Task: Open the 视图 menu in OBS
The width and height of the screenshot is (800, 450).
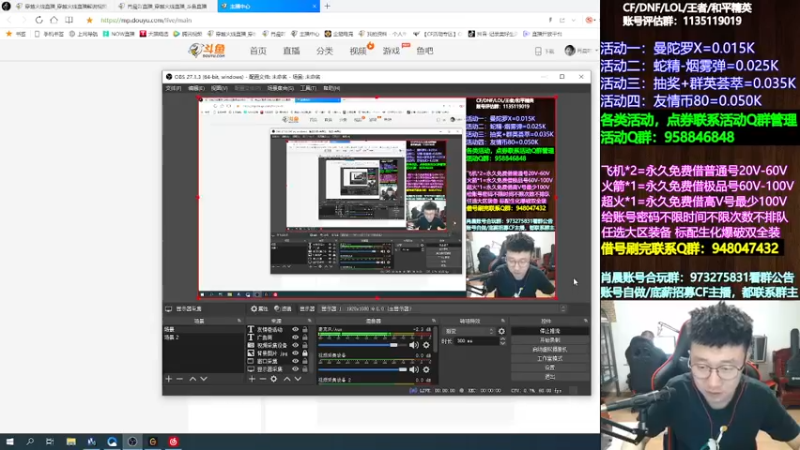Action: (219, 88)
